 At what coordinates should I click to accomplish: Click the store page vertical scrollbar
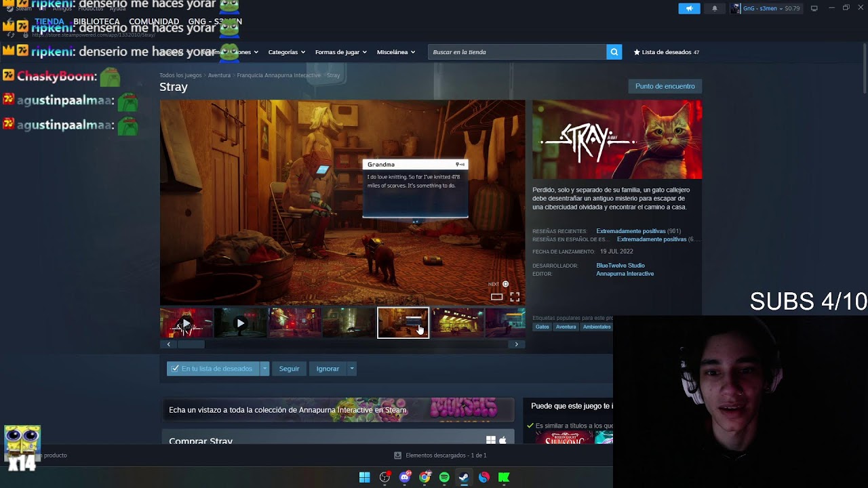(x=864, y=68)
